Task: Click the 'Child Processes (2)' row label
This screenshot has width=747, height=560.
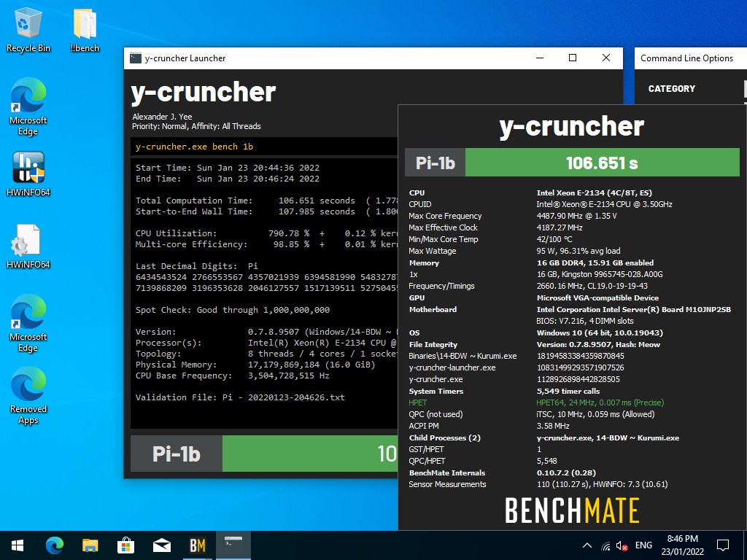Action: pos(444,438)
